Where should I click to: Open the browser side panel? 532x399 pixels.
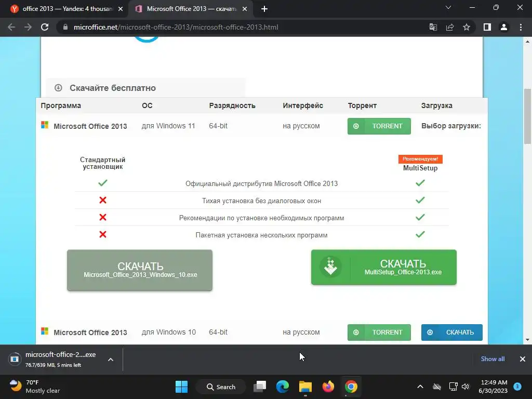pos(487,27)
